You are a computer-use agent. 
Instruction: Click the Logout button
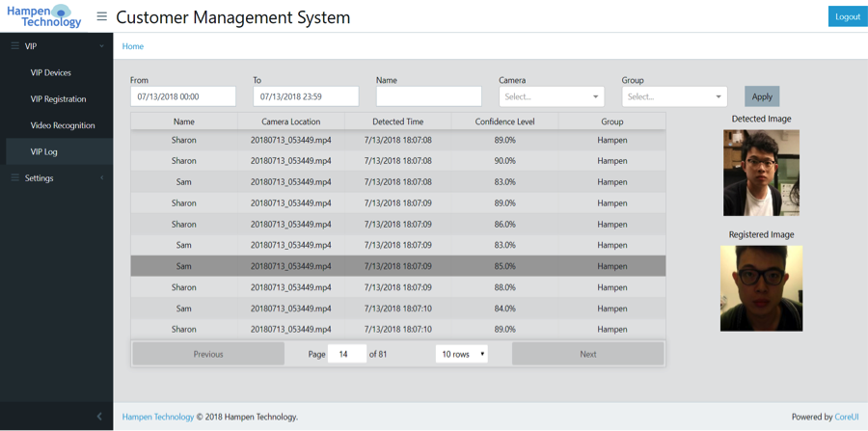pos(847,16)
